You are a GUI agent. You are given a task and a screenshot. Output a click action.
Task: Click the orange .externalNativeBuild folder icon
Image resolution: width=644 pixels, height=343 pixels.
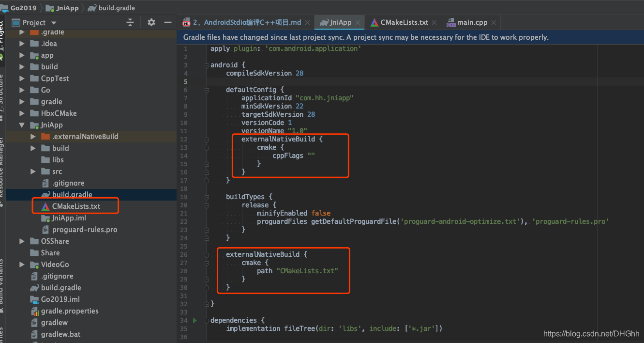click(45, 137)
